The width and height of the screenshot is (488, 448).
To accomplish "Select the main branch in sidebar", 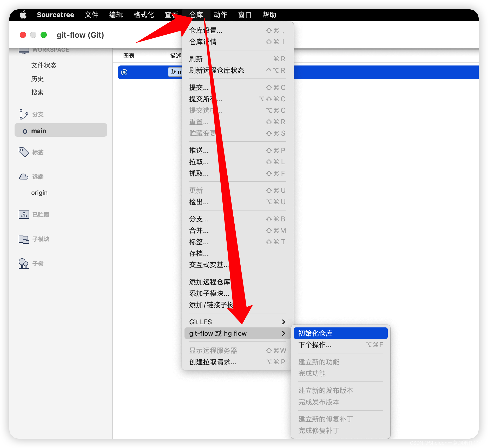I will coord(61,130).
